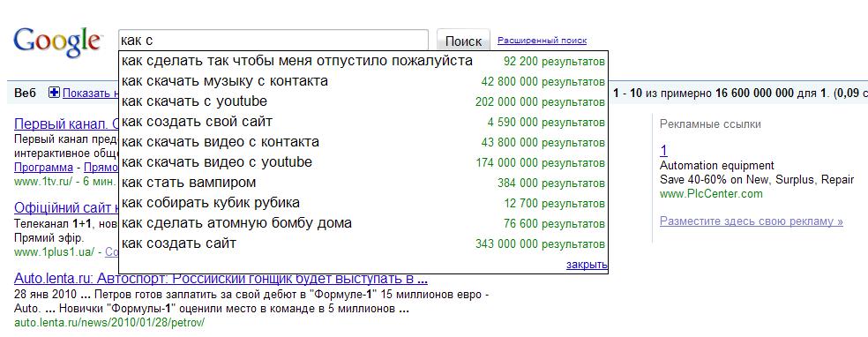Click the Поиск search button
This screenshot has width=868, height=337.
pos(463,41)
